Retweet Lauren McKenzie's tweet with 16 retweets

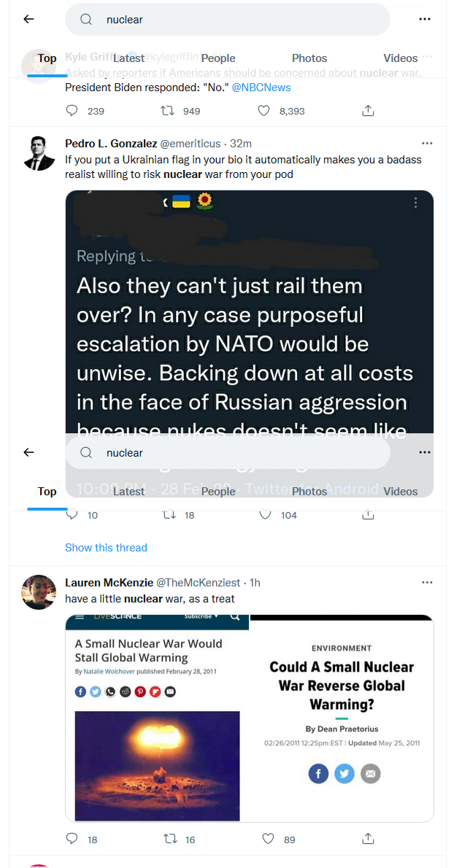pyautogui.click(x=168, y=840)
